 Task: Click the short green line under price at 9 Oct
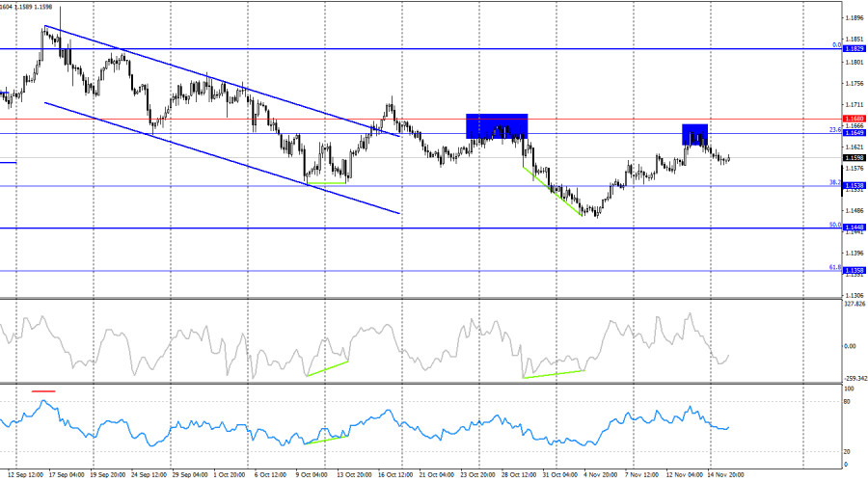tap(327, 182)
